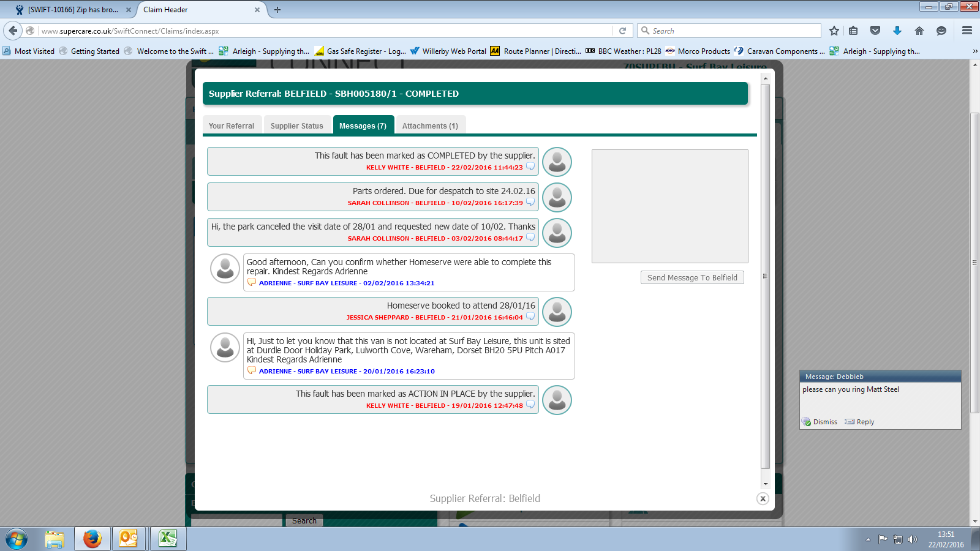Reload the page with refresh icon
Image resolution: width=980 pixels, height=551 pixels.
(623, 31)
